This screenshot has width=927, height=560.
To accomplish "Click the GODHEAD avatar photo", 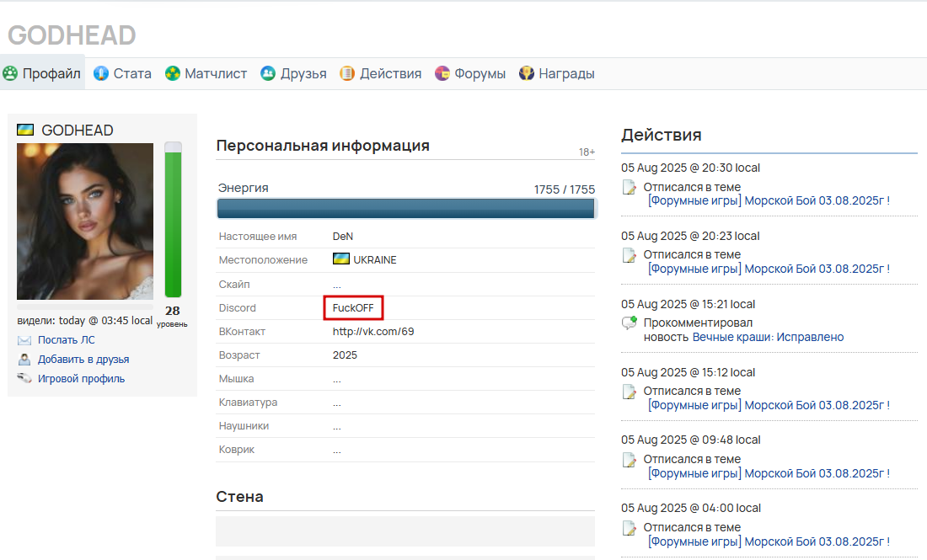I will point(85,221).
